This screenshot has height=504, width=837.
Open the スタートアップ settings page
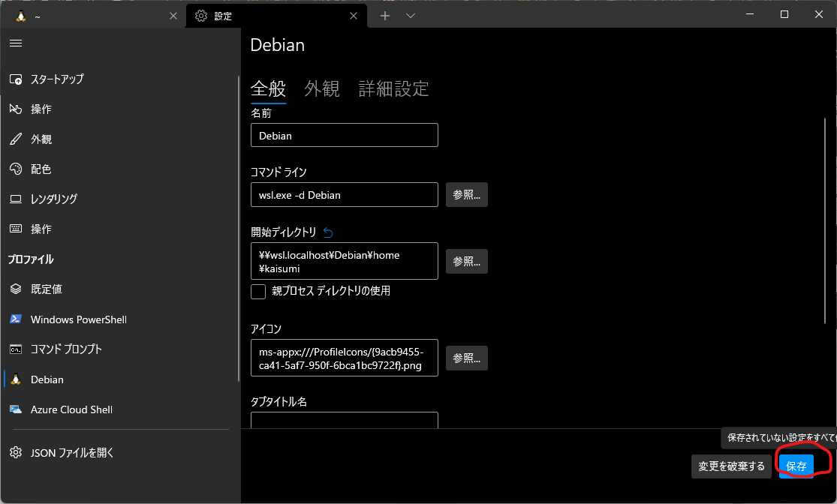56,79
